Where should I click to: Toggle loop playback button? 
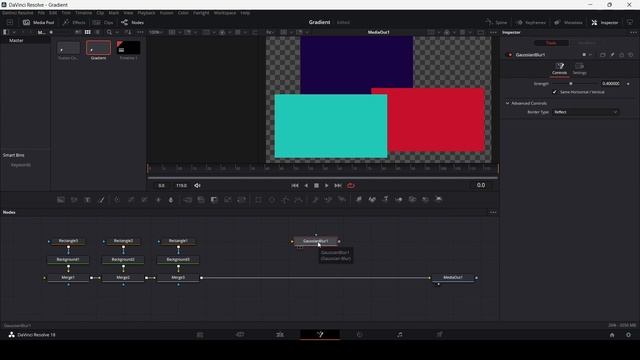pyautogui.click(x=351, y=185)
